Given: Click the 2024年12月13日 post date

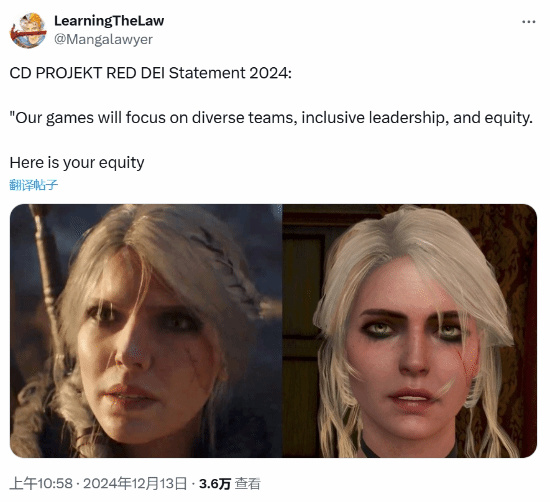Looking at the screenshot, I should pos(135,483).
